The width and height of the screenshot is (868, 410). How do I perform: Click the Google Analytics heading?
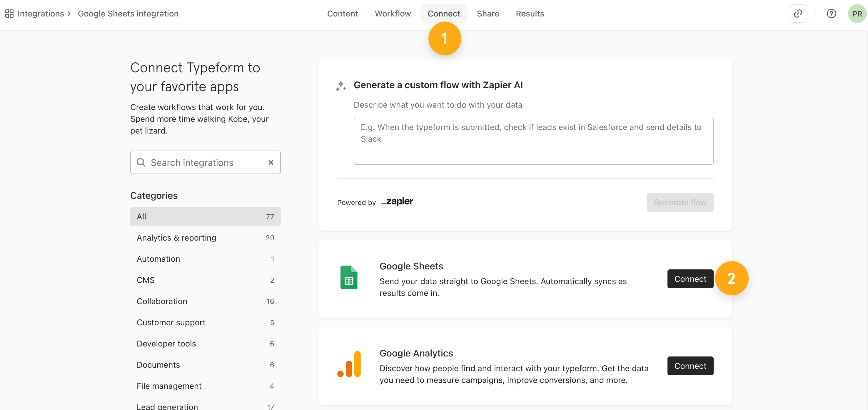pyautogui.click(x=416, y=353)
